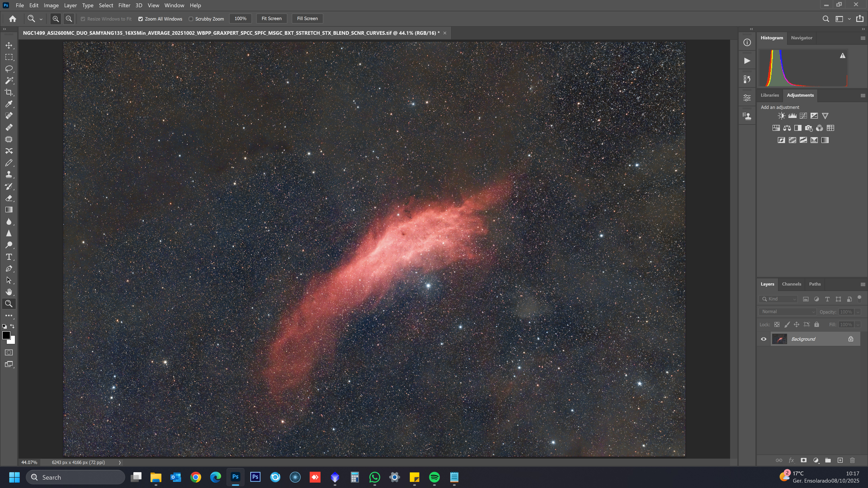868x488 pixels.
Task: Select the Lasso tool
Action: (9, 69)
